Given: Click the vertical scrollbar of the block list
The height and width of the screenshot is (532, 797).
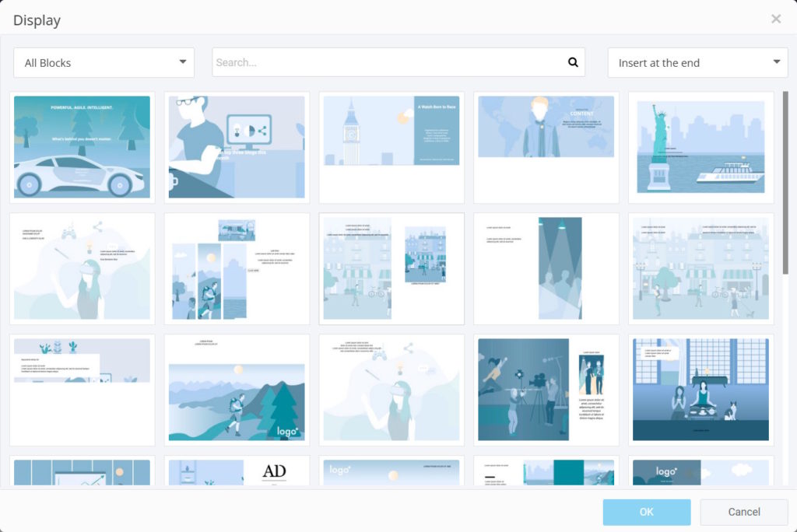Looking at the screenshot, I should pos(785,183).
